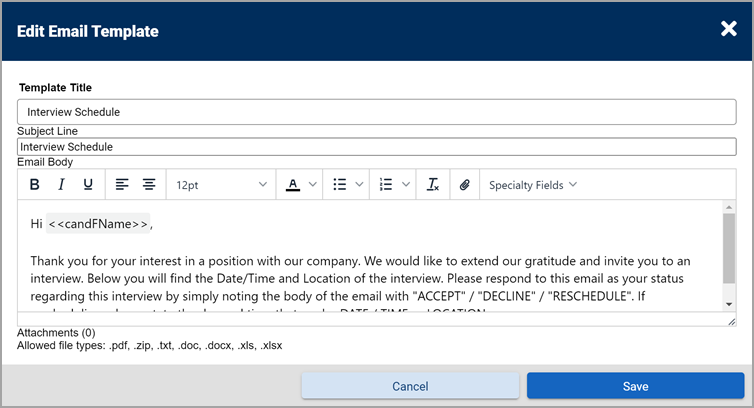This screenshot has height=408, width=754.
Task: Align text left
Action: click(122, 185)
